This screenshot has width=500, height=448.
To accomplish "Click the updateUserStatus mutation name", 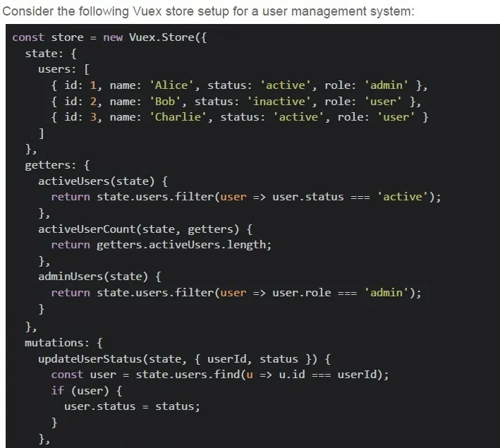I will tap(90, 358).
